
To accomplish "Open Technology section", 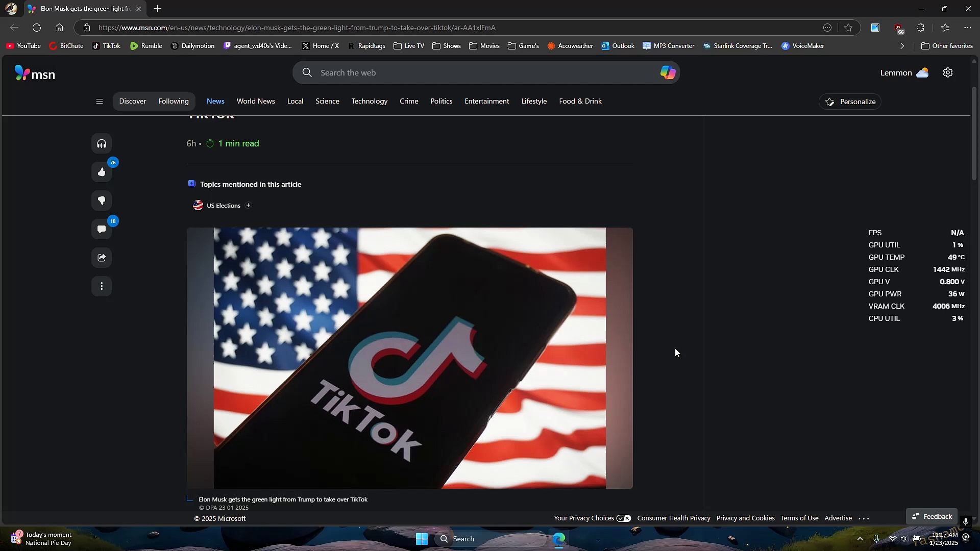I will (x=370, y=102).
